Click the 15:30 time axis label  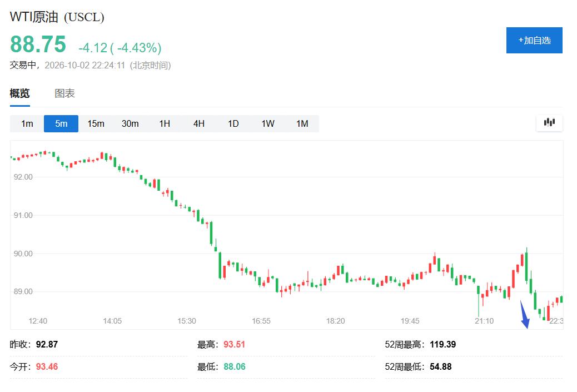click(187, 321)
